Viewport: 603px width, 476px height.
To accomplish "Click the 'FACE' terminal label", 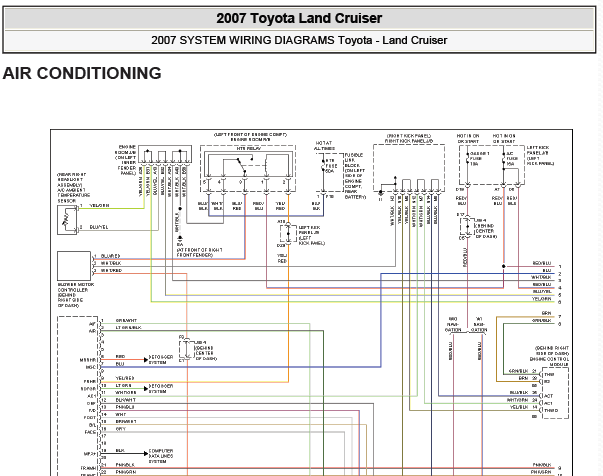I will click(x=90, y=432).
